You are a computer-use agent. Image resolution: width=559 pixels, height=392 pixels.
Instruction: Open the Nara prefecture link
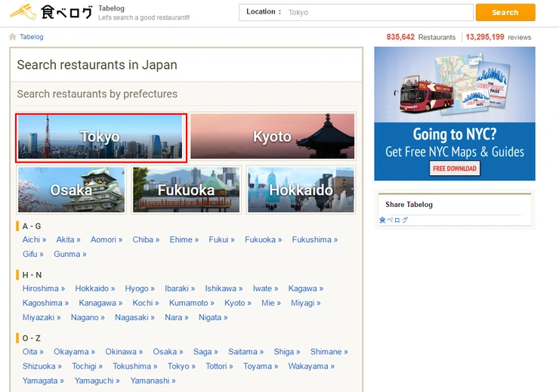(x=177, y=317)
